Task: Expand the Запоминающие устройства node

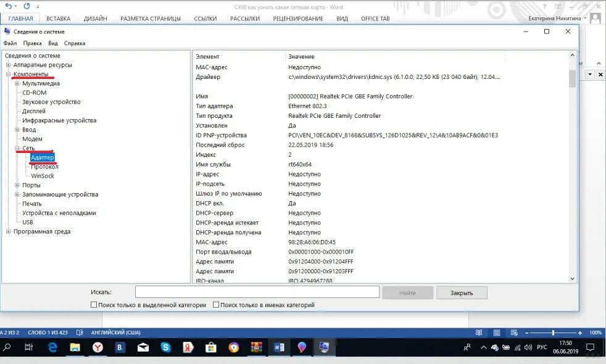Action: pos(17,194)
